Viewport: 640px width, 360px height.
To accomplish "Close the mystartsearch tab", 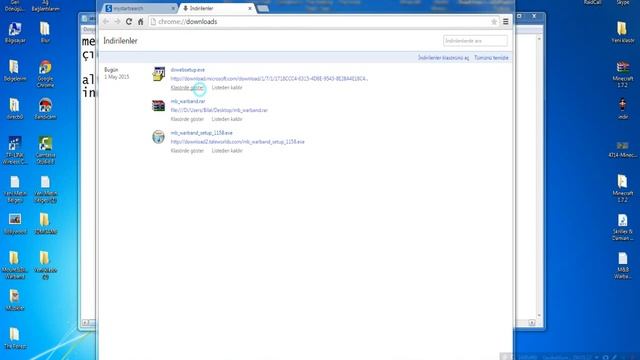I will pyautogui.click(x=173, y=8).
